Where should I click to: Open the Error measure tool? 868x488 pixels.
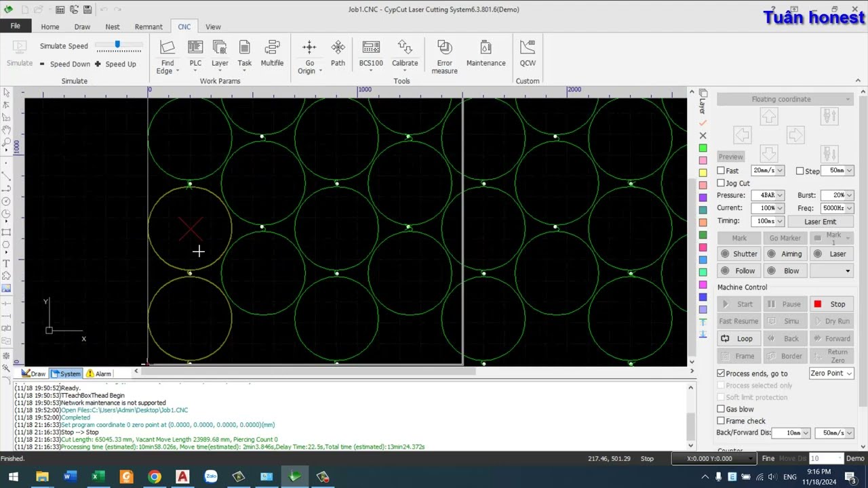pos(444,56)
